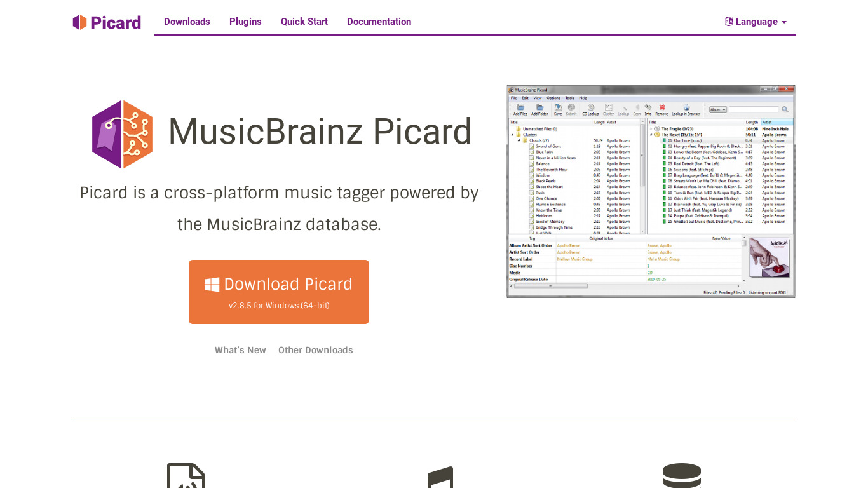Open the Downloads page
Viewport: 868px width, 488px height.
[187, 22]
